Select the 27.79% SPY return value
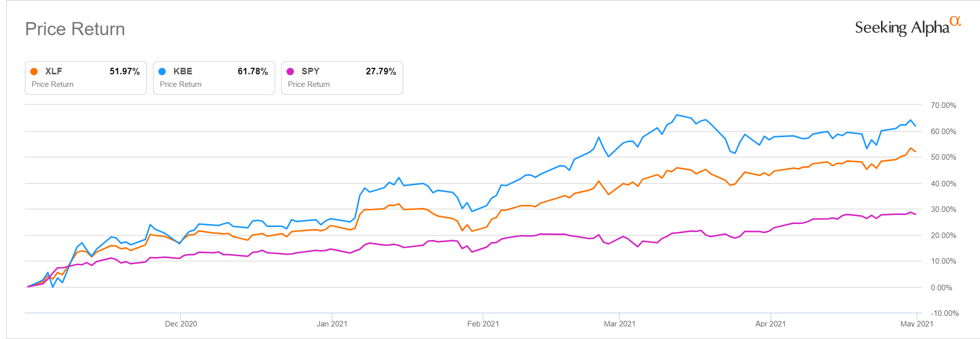Image resolution: width=980 pixels, height=339 pixels. pos(381,71)
